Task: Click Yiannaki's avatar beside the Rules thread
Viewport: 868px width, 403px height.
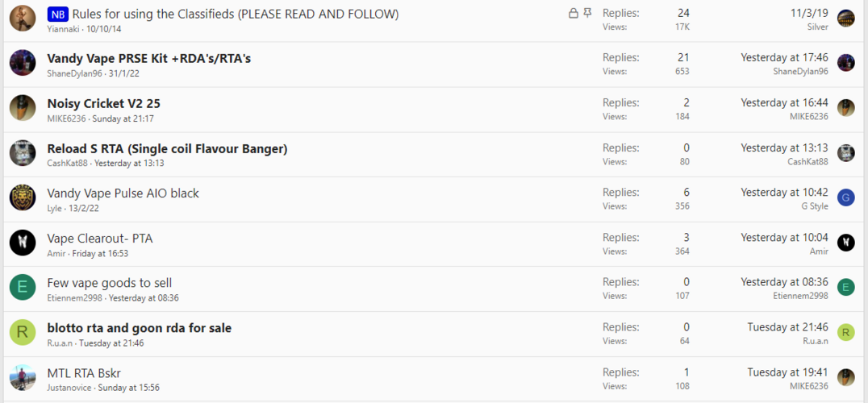Action: tap(23, 19)
